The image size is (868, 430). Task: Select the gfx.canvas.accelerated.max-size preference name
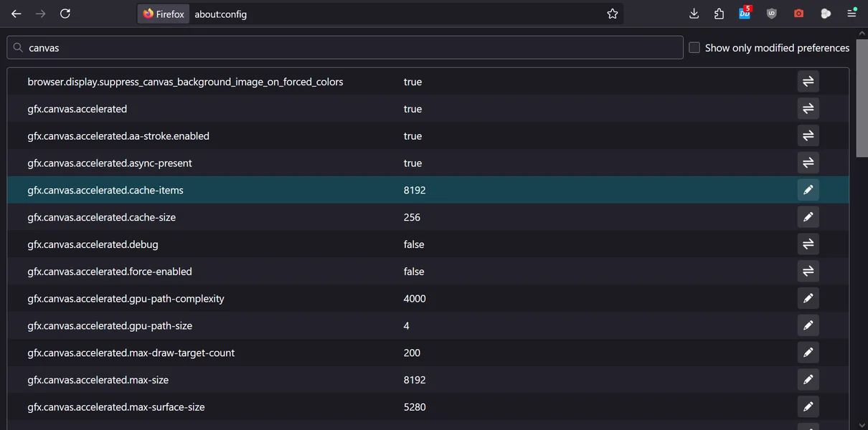[x=98, y=380]
